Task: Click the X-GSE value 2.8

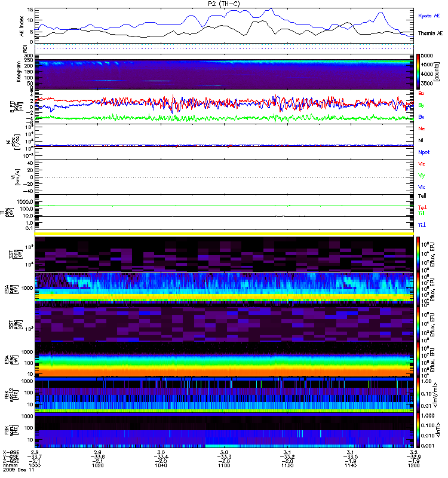Action: [x=35, y=452]
